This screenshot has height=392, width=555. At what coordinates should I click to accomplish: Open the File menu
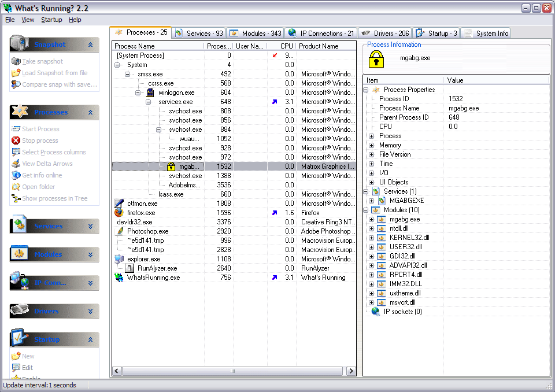[10, 20]
